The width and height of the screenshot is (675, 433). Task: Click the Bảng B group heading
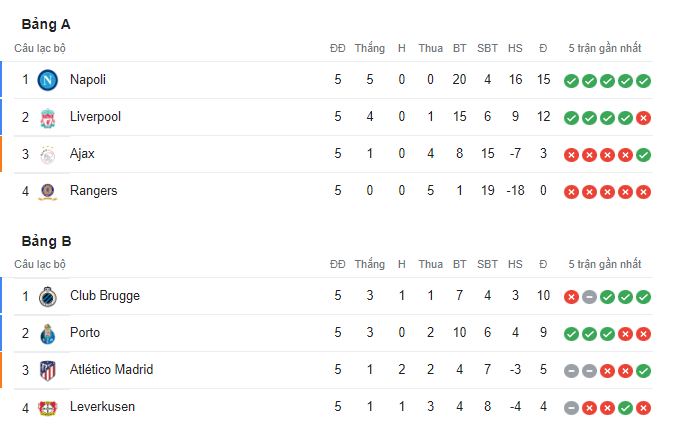click(46, 241)
